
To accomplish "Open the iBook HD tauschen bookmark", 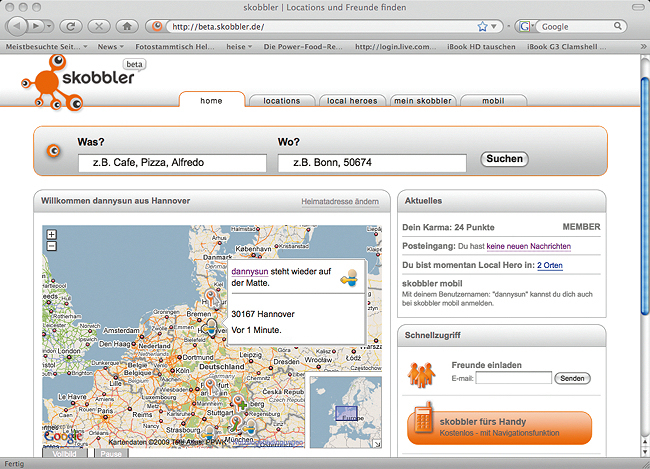I will 481,47.
